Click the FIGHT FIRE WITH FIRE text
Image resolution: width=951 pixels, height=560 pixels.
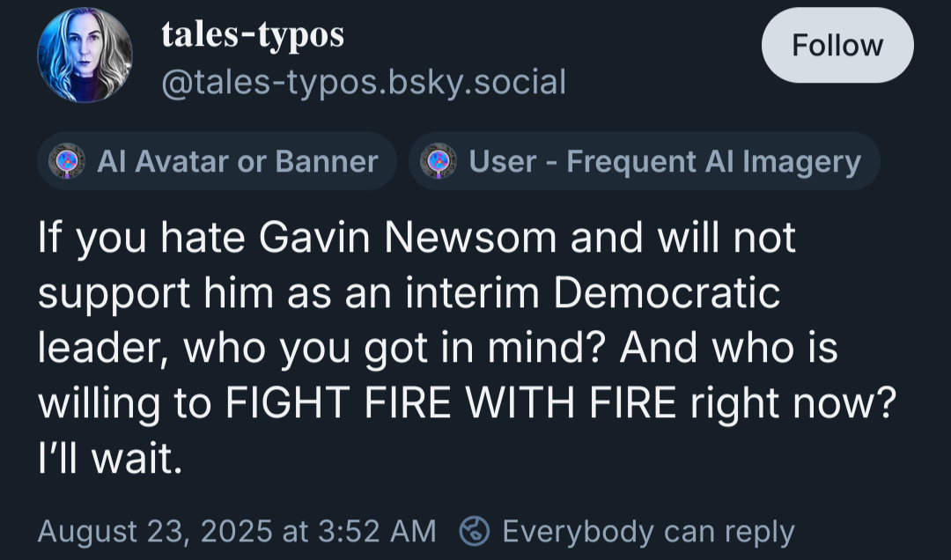pos(451,404)
